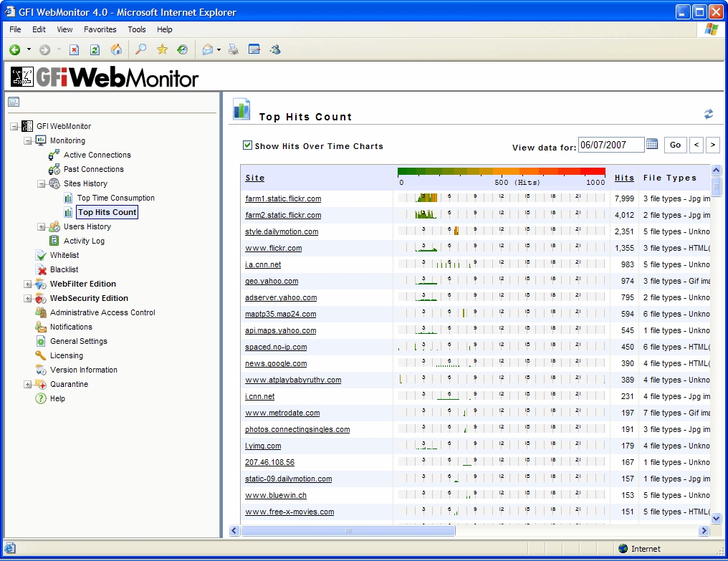Open the Mail envelope icon

click(x=208, y=49)
